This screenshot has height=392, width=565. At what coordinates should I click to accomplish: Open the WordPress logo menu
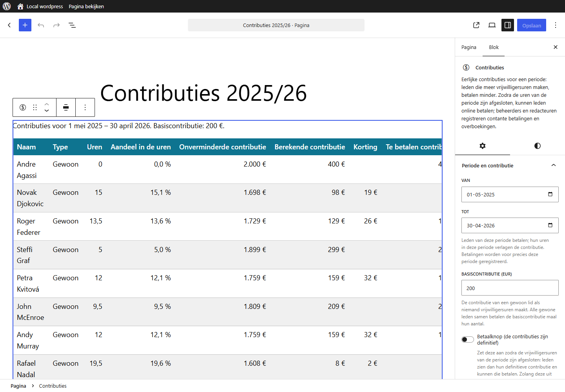[7, 6]
